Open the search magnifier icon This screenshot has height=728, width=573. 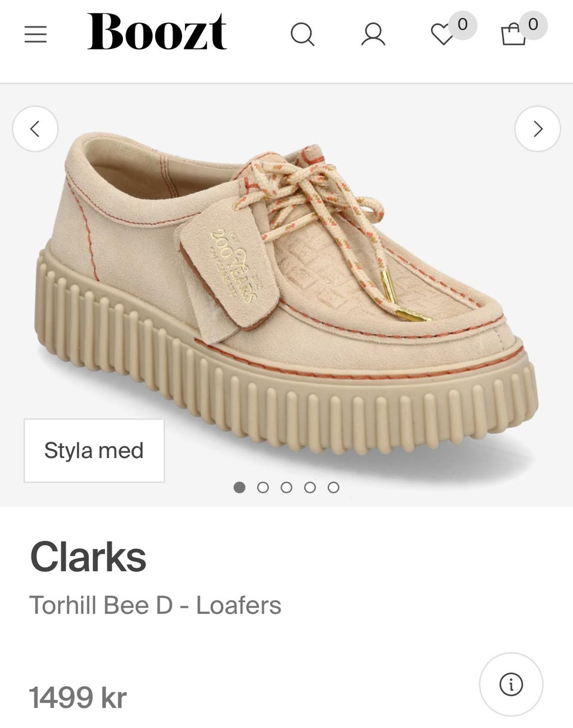coord(303,34)
